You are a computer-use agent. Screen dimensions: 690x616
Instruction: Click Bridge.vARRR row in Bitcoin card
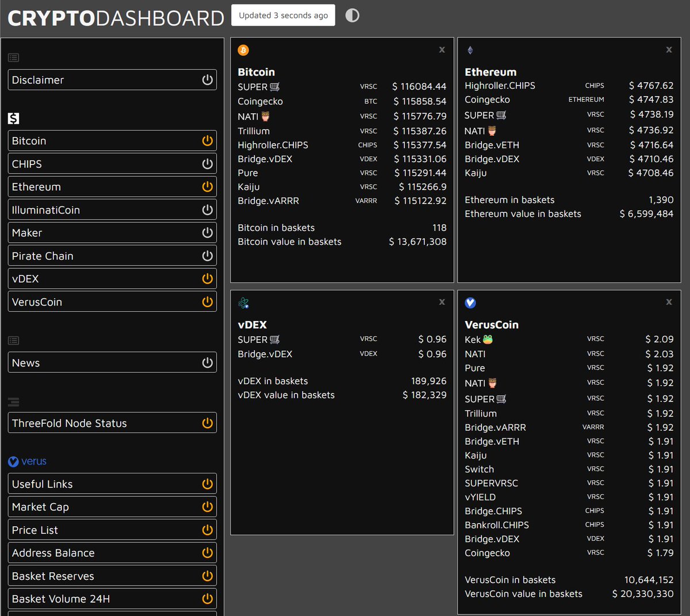[342, 201]
